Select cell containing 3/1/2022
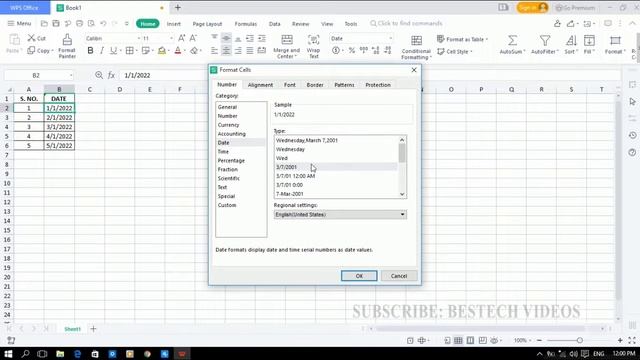Viewport: 640px width, 360px height. 59,127
